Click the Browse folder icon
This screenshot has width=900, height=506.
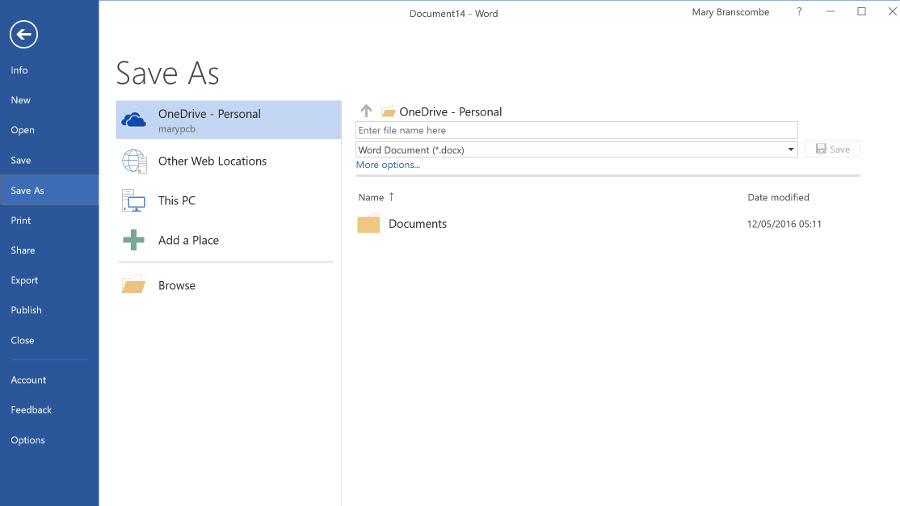(x=134, y=285)
